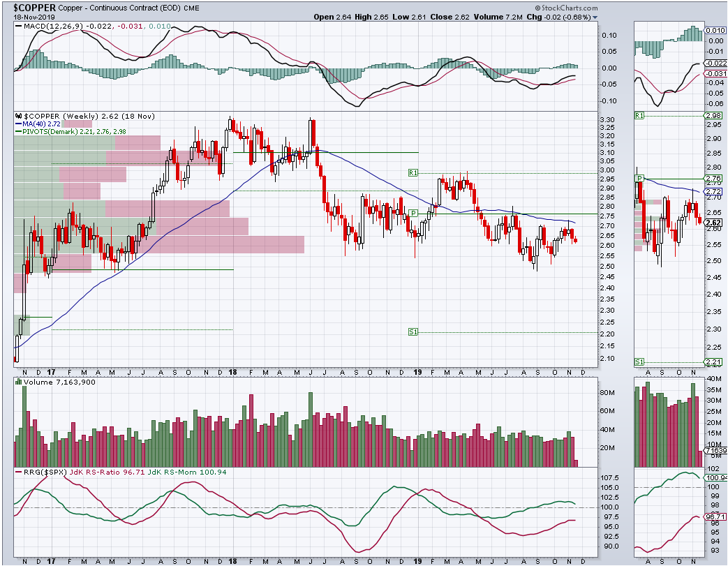This screenshot has width=728, height=566.
Task: Click the P pivot marker in main chart
Action: tap(413, 213)
